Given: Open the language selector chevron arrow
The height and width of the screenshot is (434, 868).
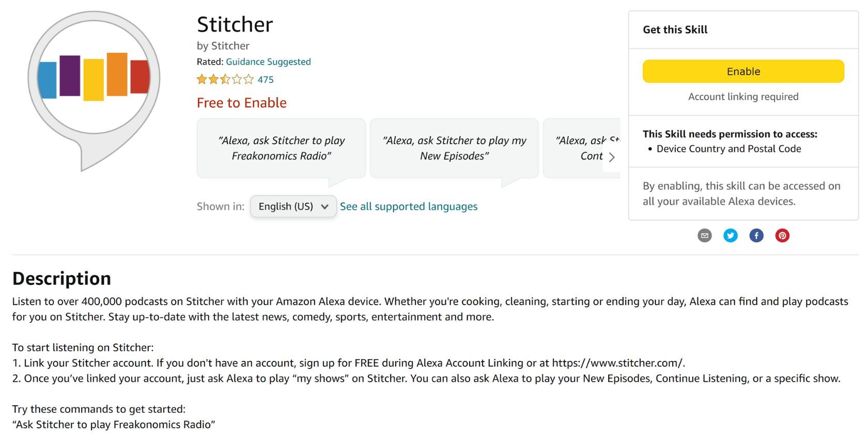Looking at the screenshot, I should [x=326, y=206].
